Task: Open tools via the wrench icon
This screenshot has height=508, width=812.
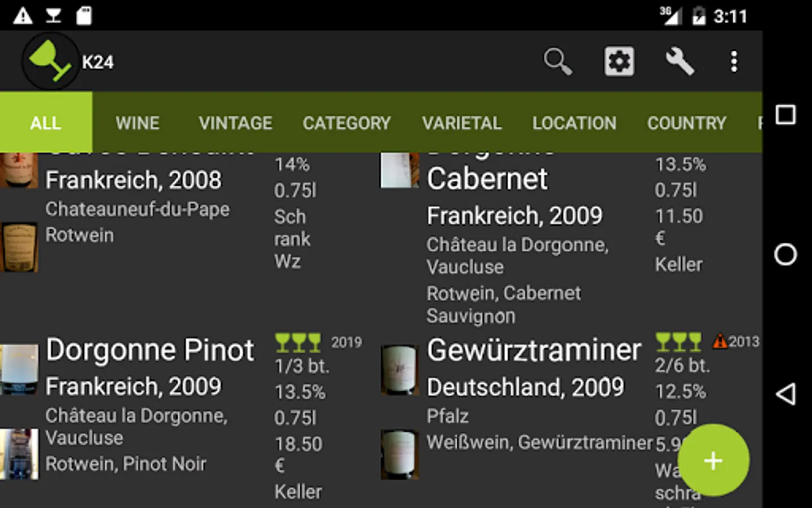Action: pyautogui.click(x=679, y=62)
